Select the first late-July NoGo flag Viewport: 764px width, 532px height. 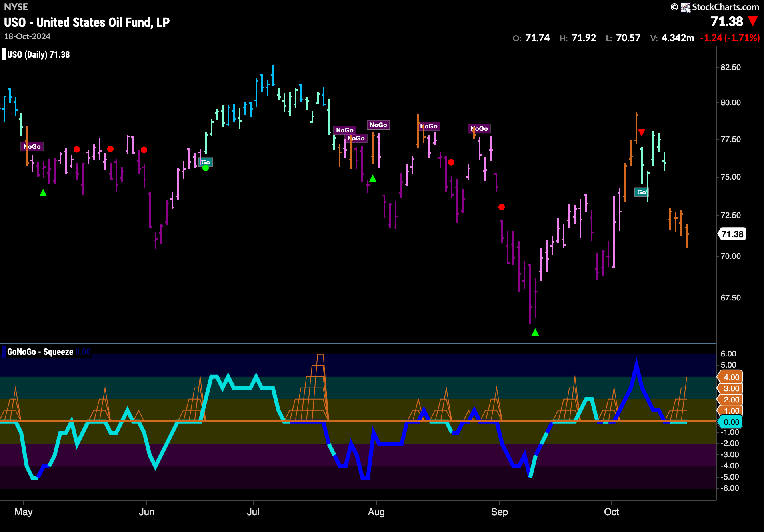[345, 130]
